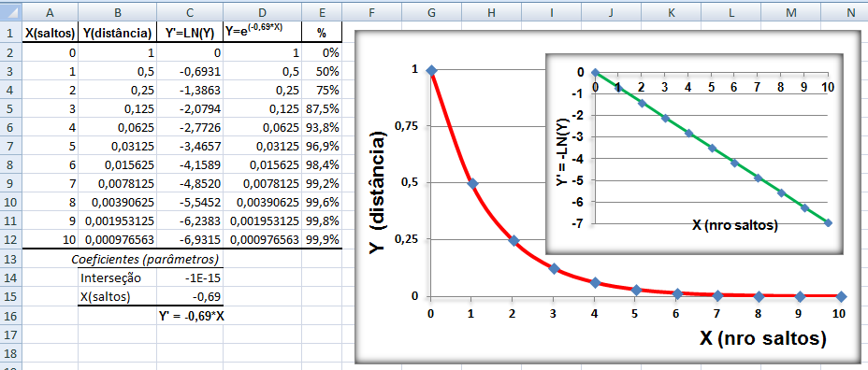Select cell containing -2,0794
868x370 pixels.
click(x=190, y=109)
